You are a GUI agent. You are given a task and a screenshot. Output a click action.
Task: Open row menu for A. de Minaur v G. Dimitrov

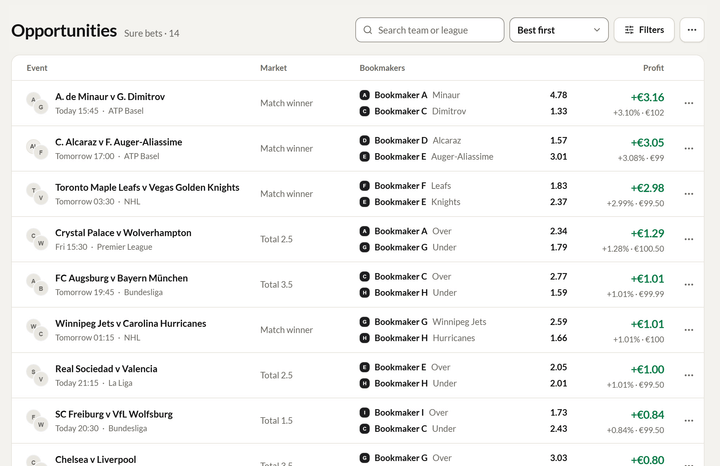(x=688, y=103)
